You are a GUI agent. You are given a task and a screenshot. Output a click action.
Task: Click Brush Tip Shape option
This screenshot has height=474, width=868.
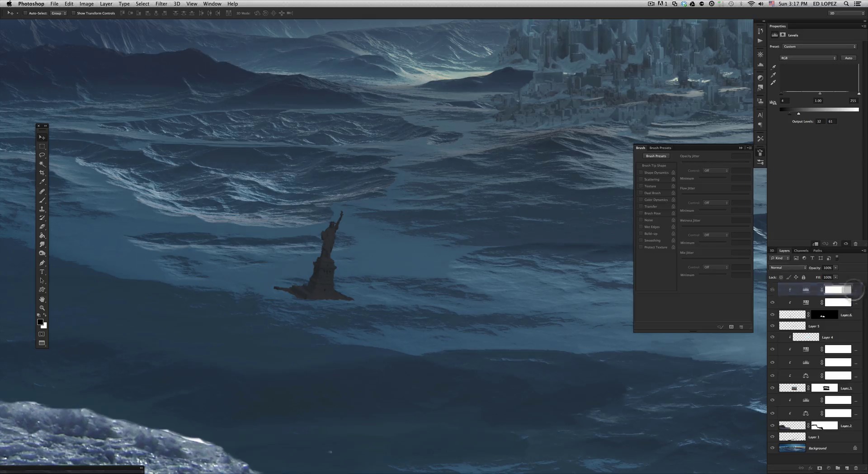(x=654, y=166)
